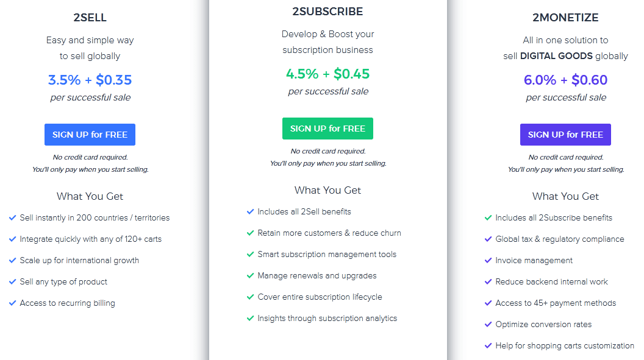This screenshot has height=360, width=644.
Task: Click the checkmark next to 'Insights through subscription analytics'
Action: click(x=251, y=318)
